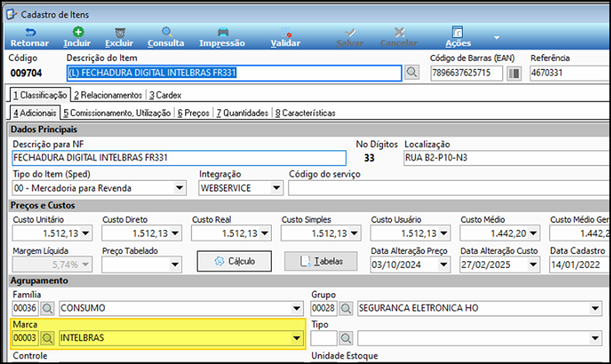The height and width of the screenshot is (364, 611).
Task: Open the 6 Preços subtab
Action: 194,113
